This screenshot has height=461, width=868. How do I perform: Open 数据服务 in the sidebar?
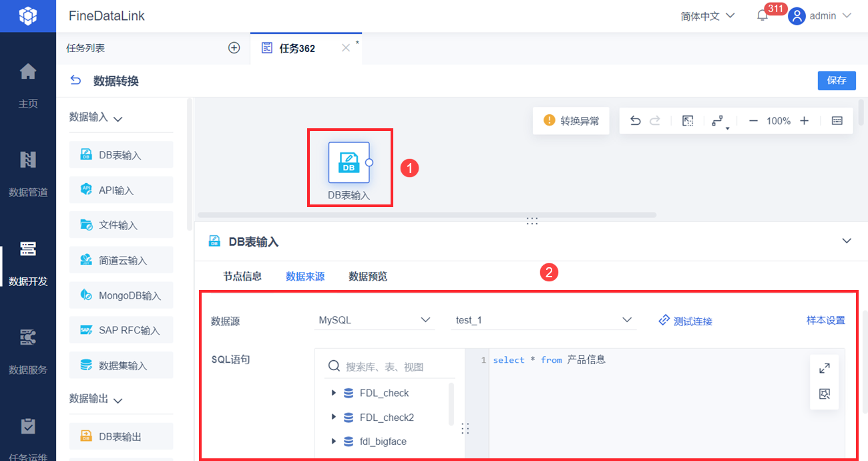[28, 350]
